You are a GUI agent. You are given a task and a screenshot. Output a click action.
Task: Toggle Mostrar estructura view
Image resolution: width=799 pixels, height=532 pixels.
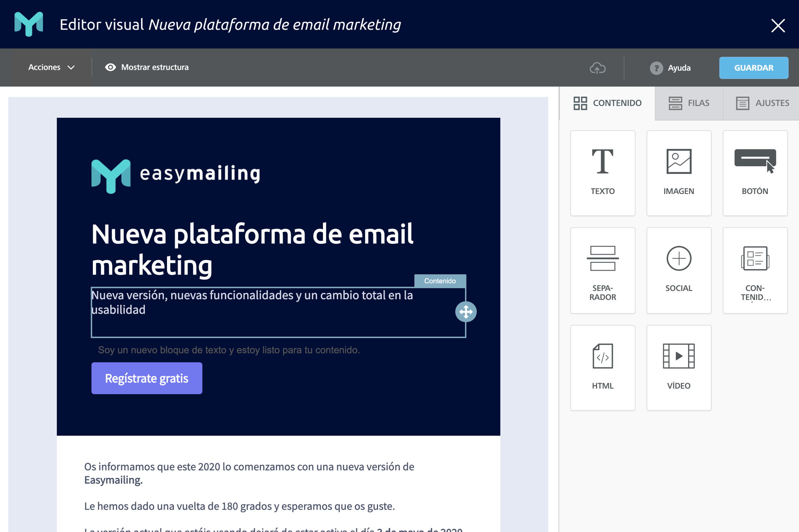[x=147, y=67]
